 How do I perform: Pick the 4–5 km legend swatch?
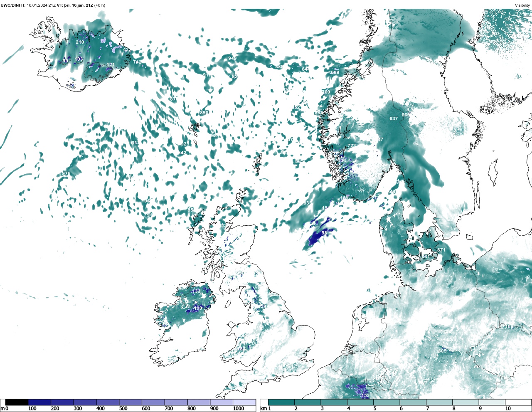360,402
